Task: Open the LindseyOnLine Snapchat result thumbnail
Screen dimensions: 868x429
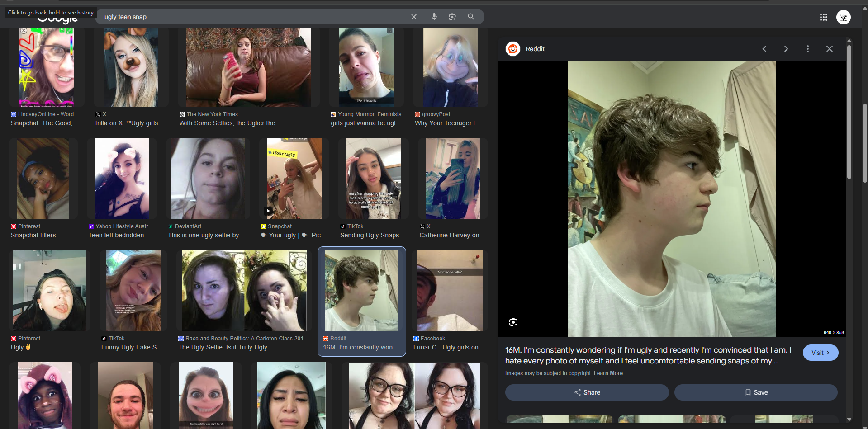Action: coord(47,67)
